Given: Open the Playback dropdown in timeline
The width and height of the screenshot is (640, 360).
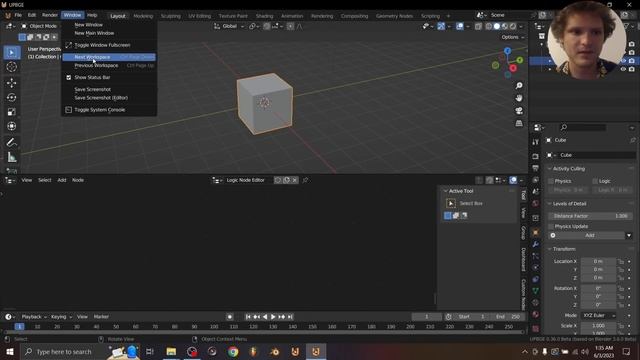Looking at the screenshot, I should 34,317.
